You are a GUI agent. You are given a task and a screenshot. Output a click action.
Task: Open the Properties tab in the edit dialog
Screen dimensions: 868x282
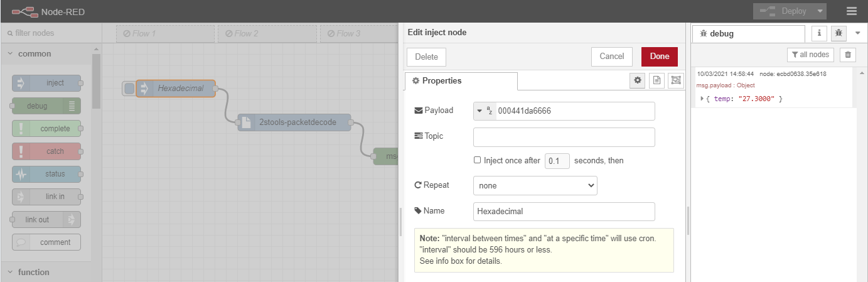click(x=461, y=81)
